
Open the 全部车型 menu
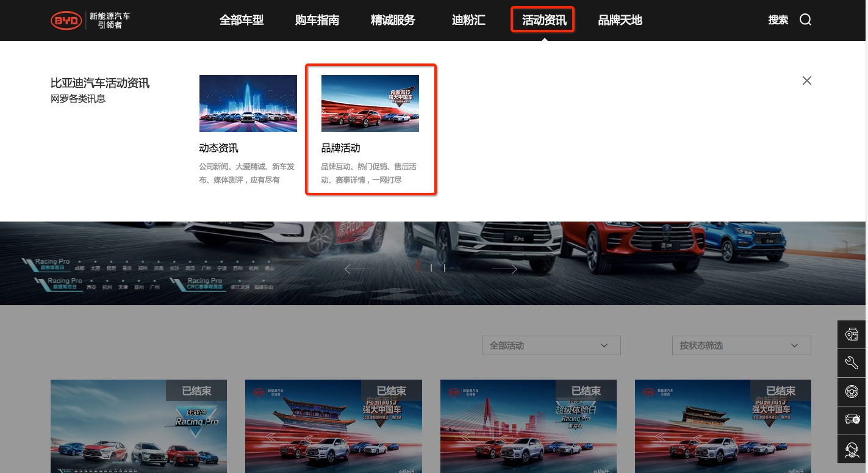[x=242, y=20]
